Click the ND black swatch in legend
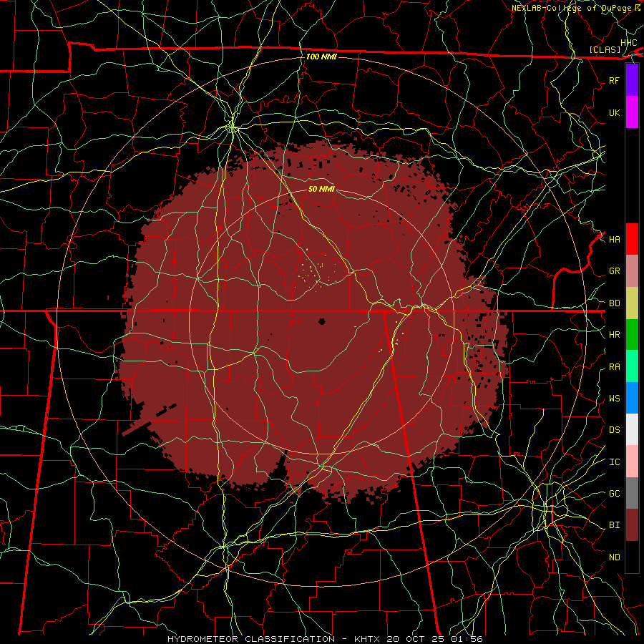 [632, 557]
